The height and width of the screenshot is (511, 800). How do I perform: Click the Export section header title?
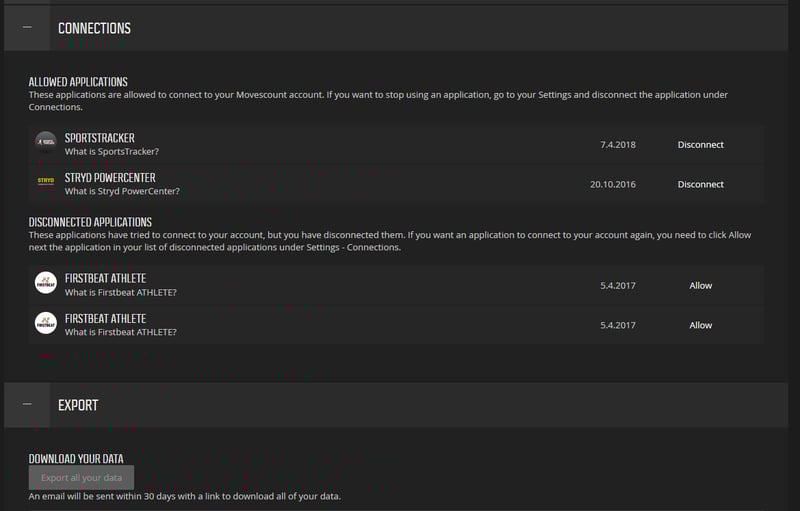coord(78,405)
